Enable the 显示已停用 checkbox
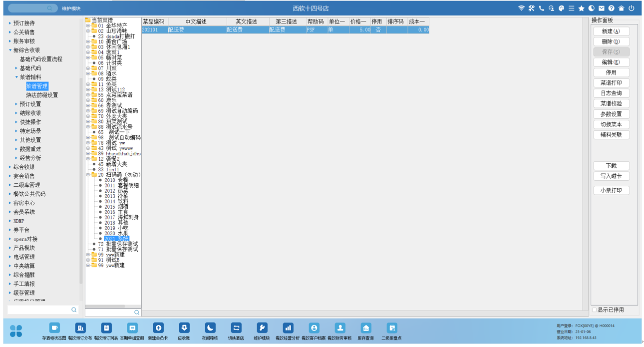The image size is (644, 347). coord(595,310)
